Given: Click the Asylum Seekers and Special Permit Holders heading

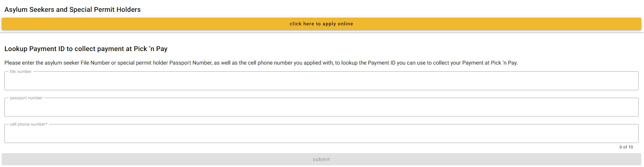Looking at the screenshot, I should (x=72, y=9).
